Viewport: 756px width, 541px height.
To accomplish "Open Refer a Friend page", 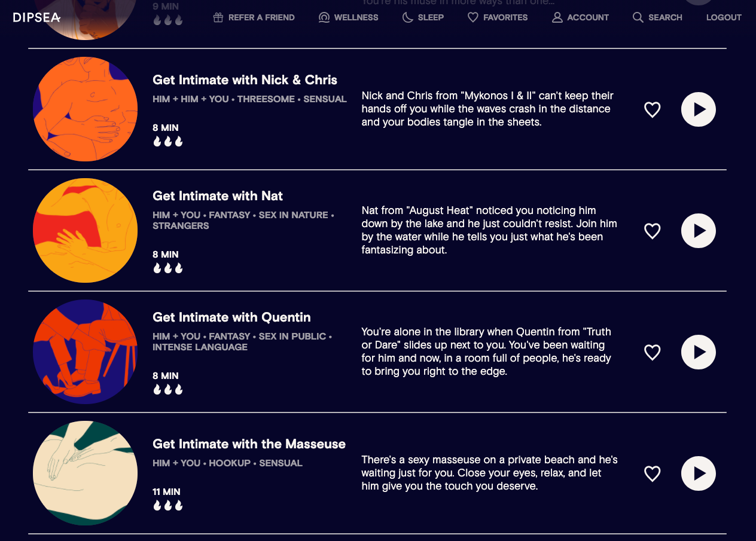I will [254, 17].
